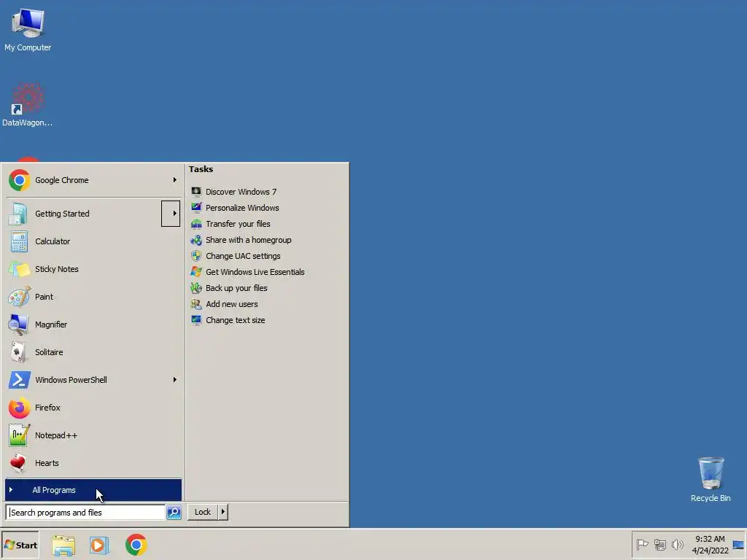Launch the Solitaire game
This screenshot has height=560, width=747.
pos(93,352)
